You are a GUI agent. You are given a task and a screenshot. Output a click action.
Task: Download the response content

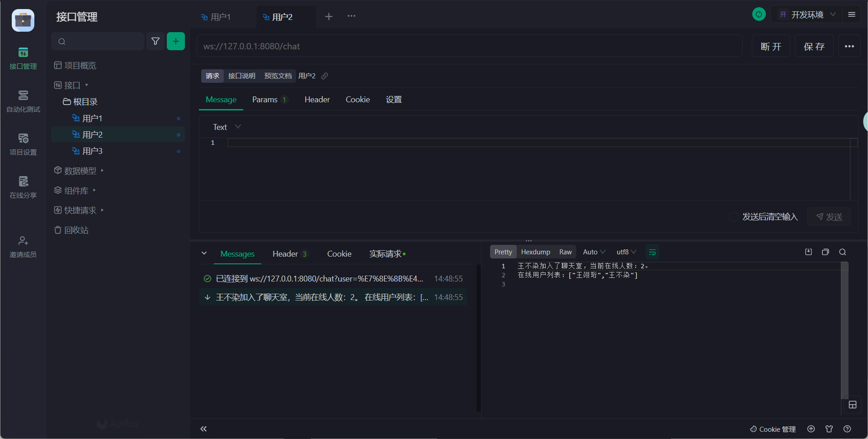[809, 252]
